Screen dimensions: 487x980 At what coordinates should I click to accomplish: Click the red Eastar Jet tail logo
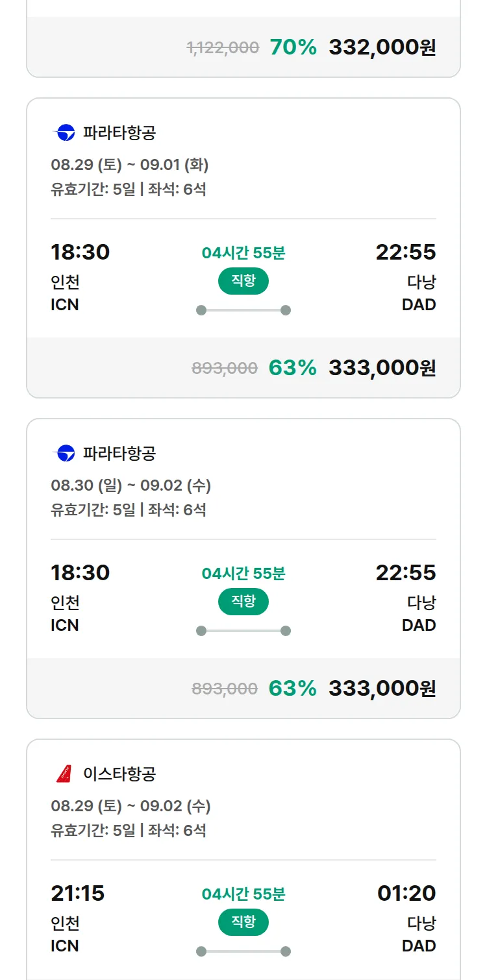pyautogui.click(x=64, y=774)
